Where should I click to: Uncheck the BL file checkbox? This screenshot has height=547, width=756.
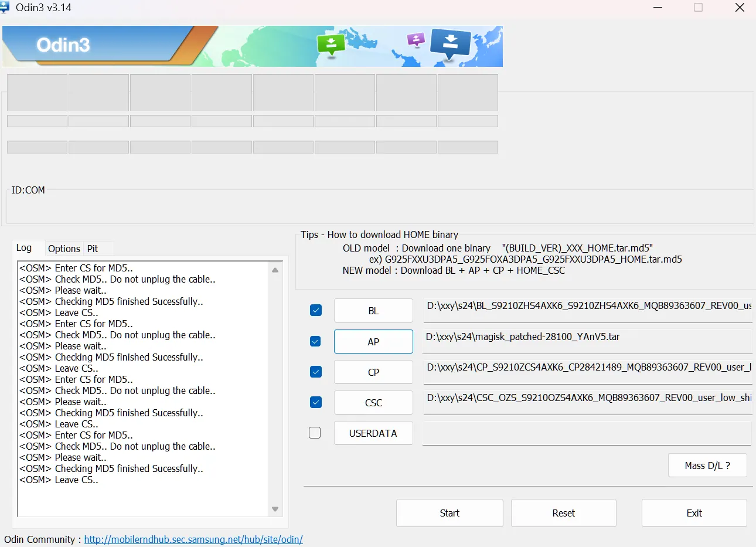[x=316, y=311]
